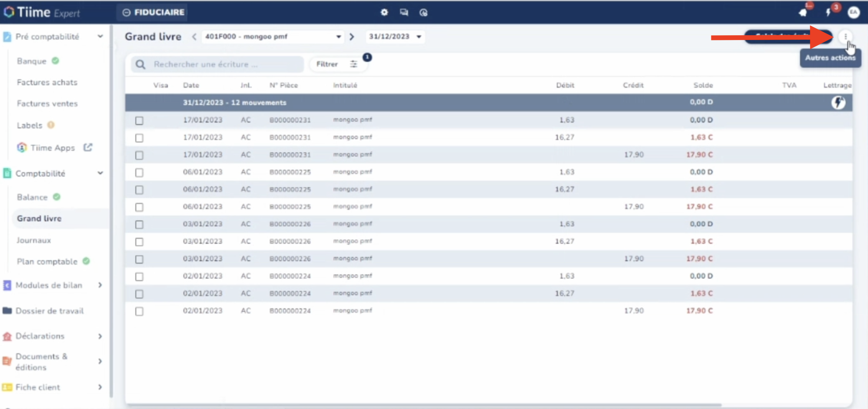Open Dossier de travail
The width and height of the screenshot is (868, 409).
click(x=50, y=310)
